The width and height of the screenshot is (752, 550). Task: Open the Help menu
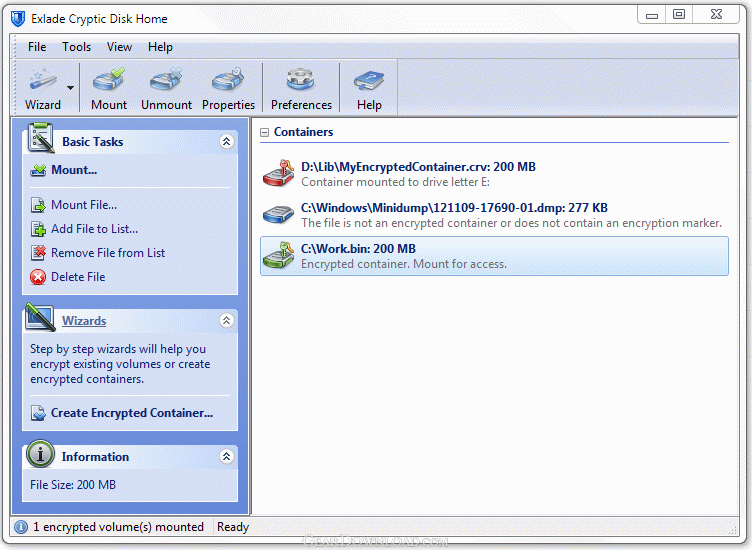click(160, 47)
